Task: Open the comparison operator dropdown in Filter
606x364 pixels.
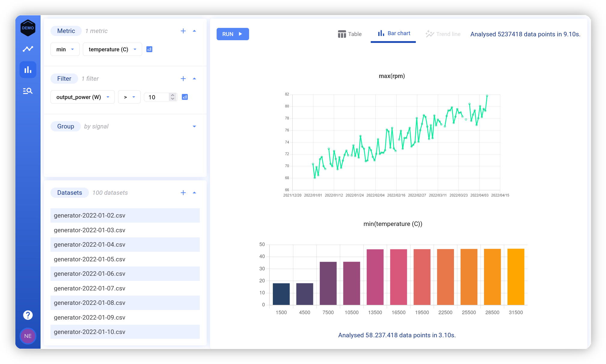Action: [x=129, y=97]
